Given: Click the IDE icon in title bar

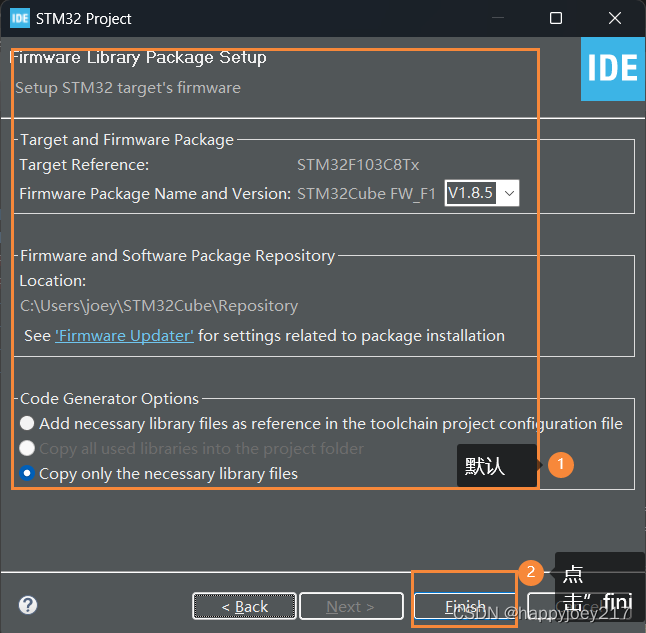Looking at the screenshot, I should (x=20, y=18).
